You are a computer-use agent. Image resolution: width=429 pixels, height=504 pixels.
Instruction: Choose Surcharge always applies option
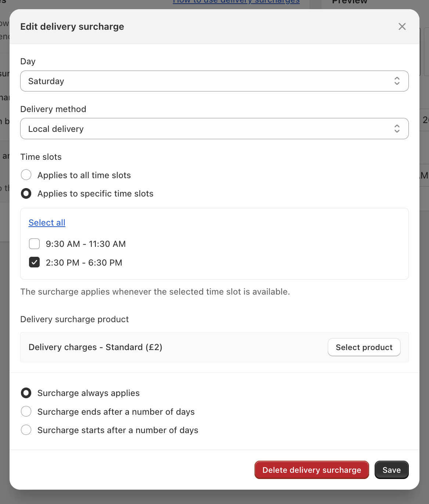pos(26,393)
